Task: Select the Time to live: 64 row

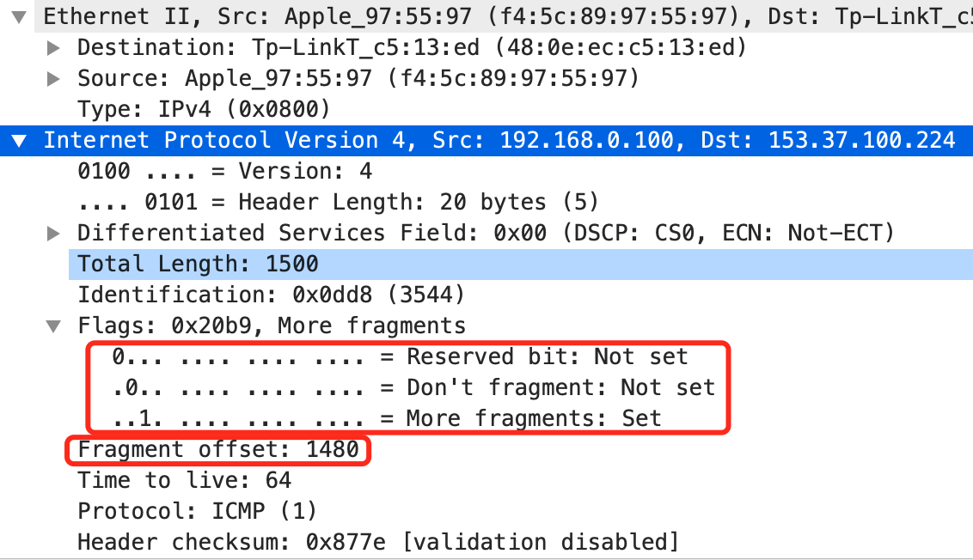Action: (184, 481)
